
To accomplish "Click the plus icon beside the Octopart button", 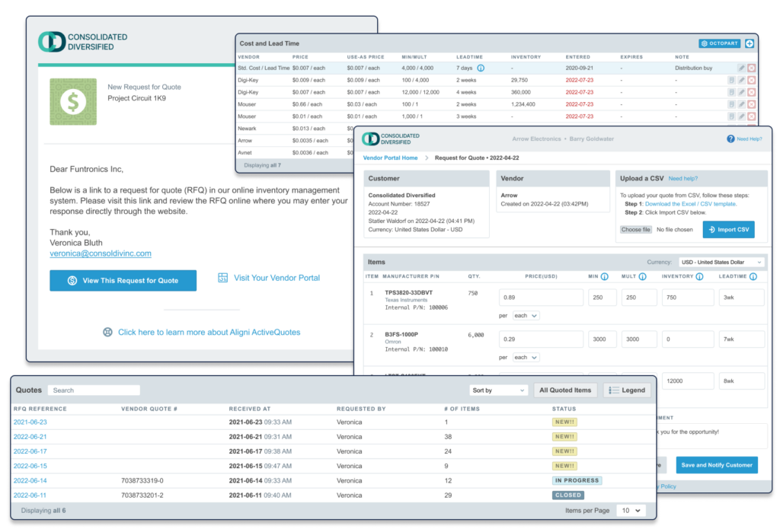I will pos(750,43).
